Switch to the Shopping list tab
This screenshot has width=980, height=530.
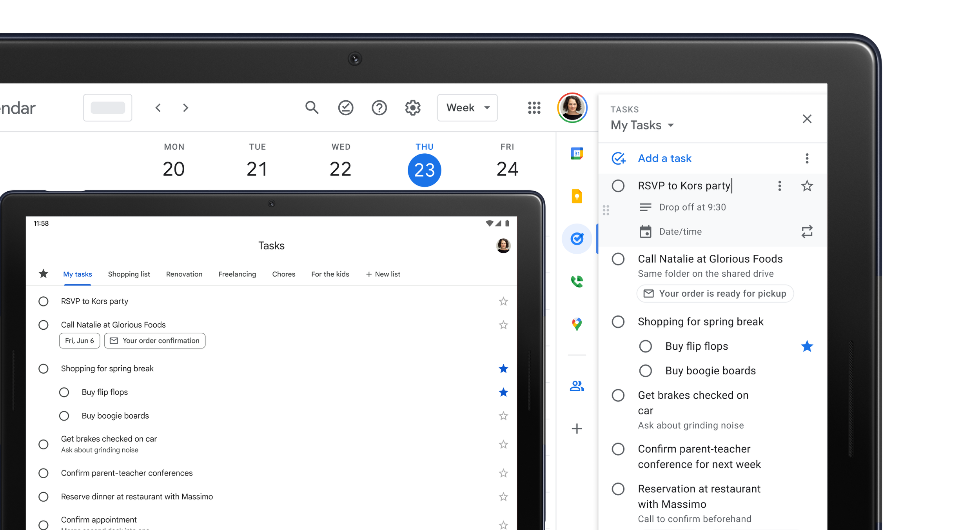tap(129, 274)
